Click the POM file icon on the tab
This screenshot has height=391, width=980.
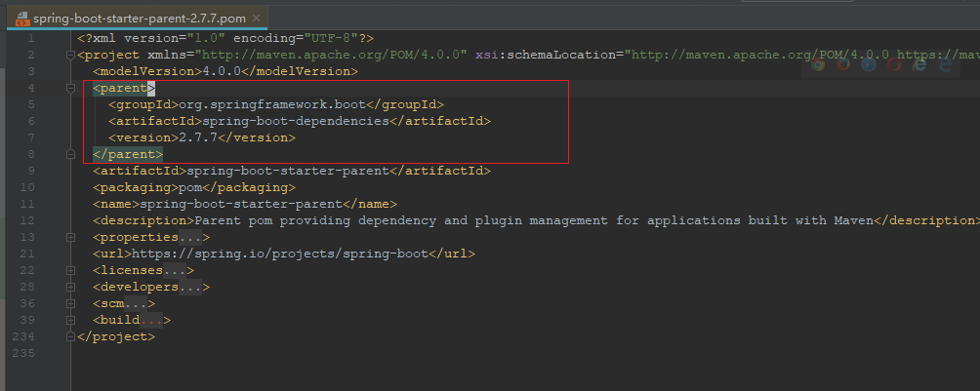pos(22,19)
